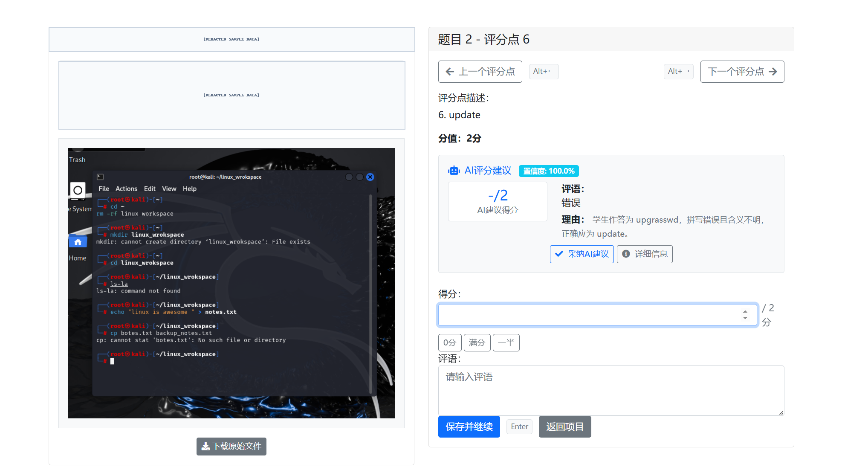Open the View menu in the terminal screenshot
This screenshot has width=868, height=467.
[x=169, y=189]
